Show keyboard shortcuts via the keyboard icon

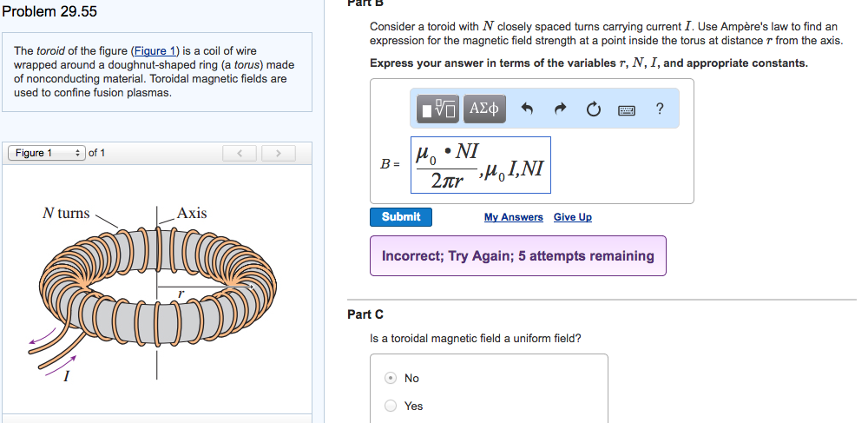point(627,109)
